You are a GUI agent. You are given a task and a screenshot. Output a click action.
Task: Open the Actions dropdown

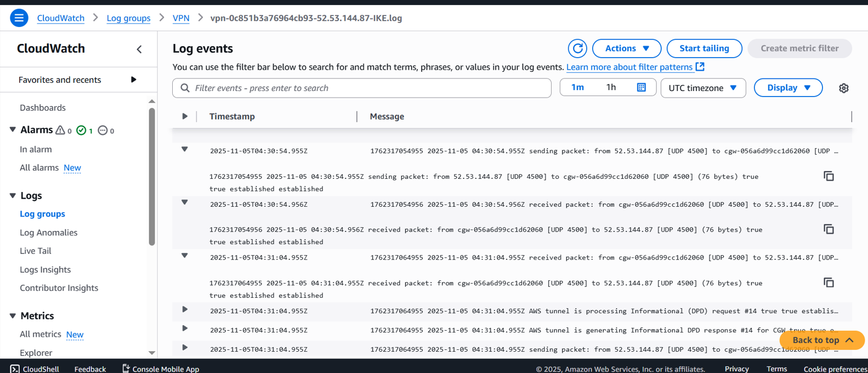tap(627, 48)
